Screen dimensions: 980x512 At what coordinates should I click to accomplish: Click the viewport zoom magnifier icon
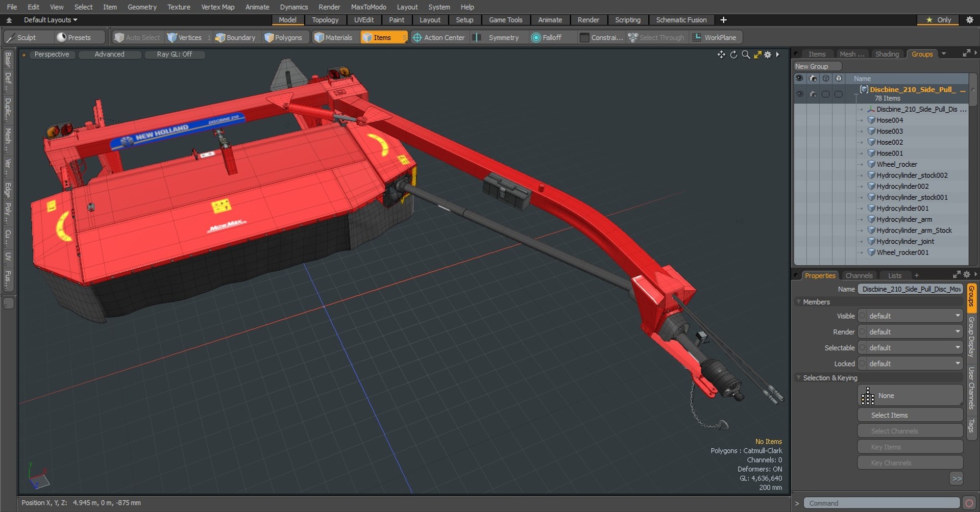(x=746, y=55)
